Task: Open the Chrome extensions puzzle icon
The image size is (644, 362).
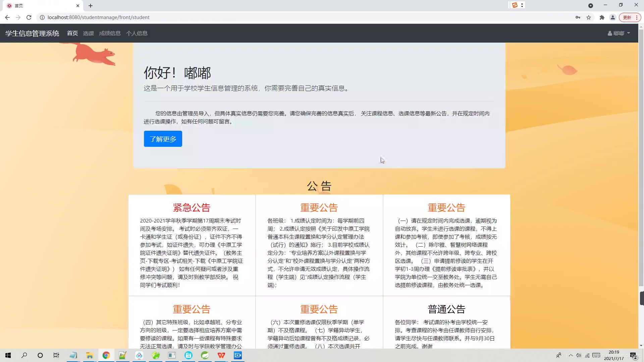Action: 602,17
